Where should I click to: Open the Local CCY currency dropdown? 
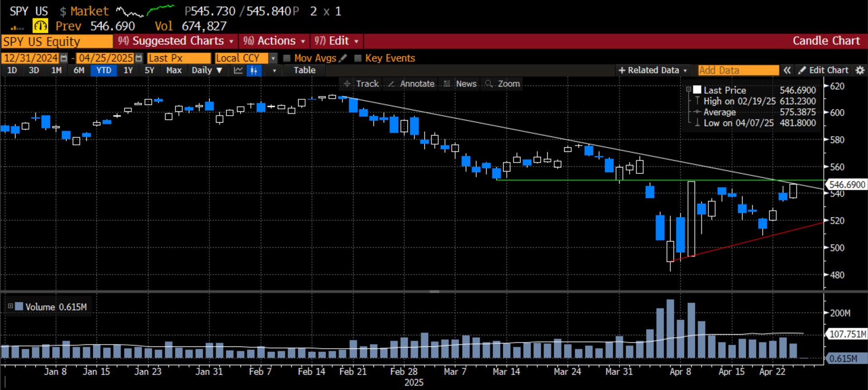point(273,58)
